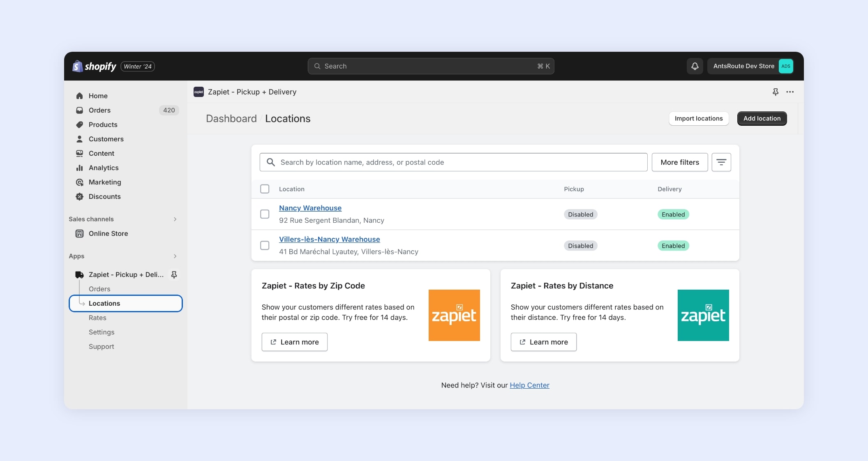Image resolution: width=868 pixels, height=461 pixels.
Task: Click the Add location button
Action: (762, 118)
